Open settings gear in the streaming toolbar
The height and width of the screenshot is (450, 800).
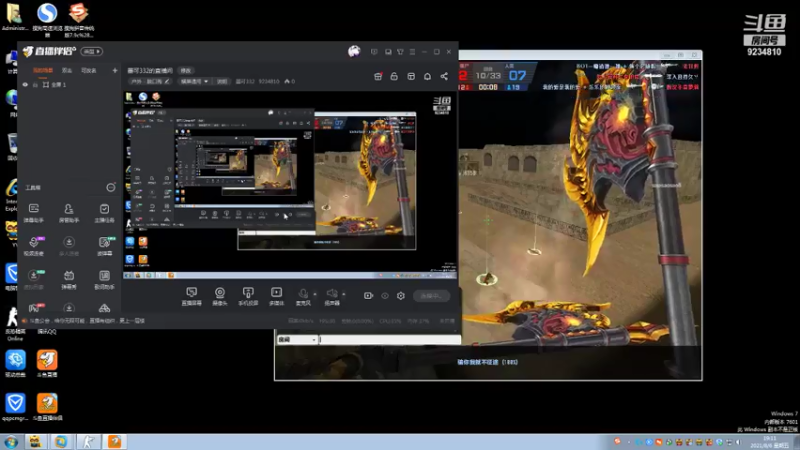tap(401, 295)
